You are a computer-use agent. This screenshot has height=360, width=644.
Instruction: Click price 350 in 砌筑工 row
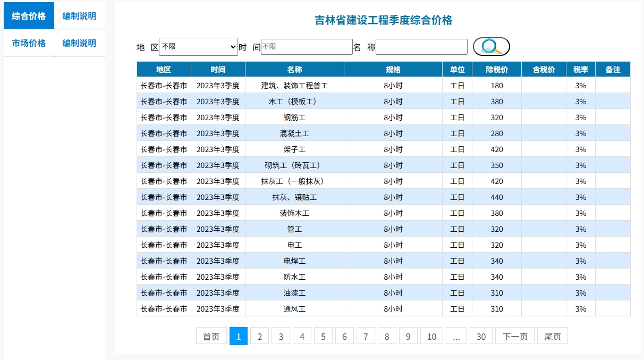point(497,165)
